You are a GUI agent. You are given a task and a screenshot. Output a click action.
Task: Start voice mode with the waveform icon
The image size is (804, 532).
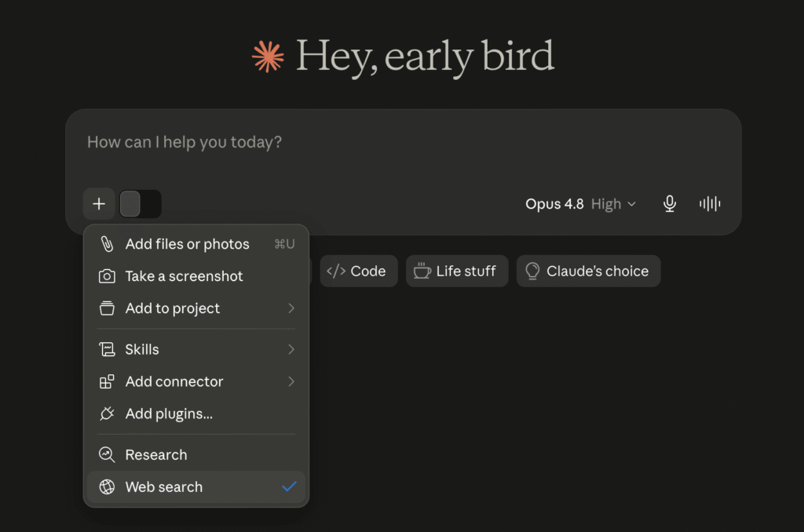[x=710, y=204]
